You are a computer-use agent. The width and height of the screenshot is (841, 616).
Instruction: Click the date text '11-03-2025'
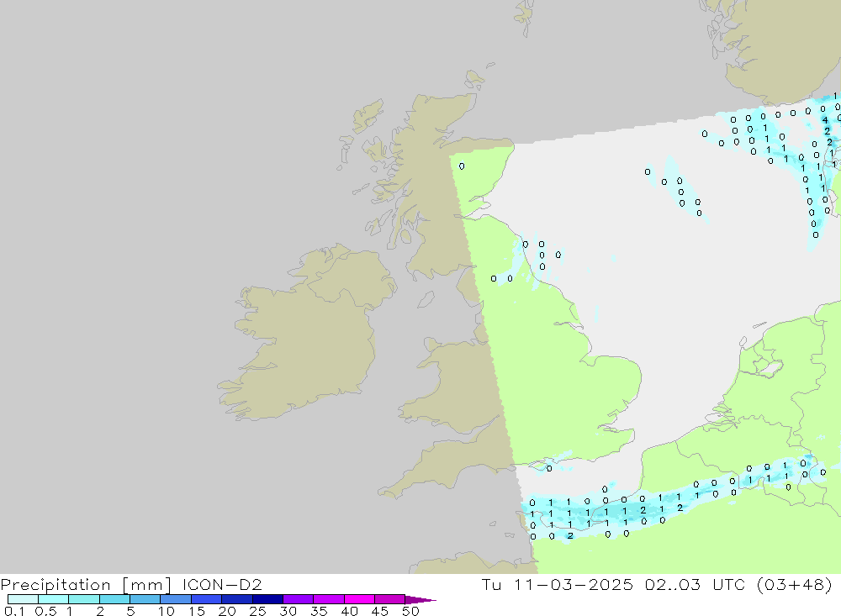[x=574, y=584]
